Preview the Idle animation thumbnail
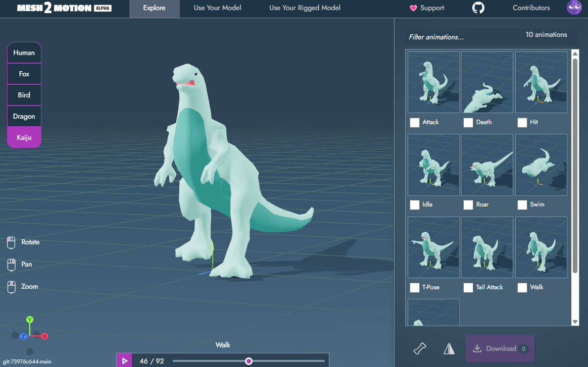Image resolution: width=588 pixels, height=367 pixels. (433, 165)
